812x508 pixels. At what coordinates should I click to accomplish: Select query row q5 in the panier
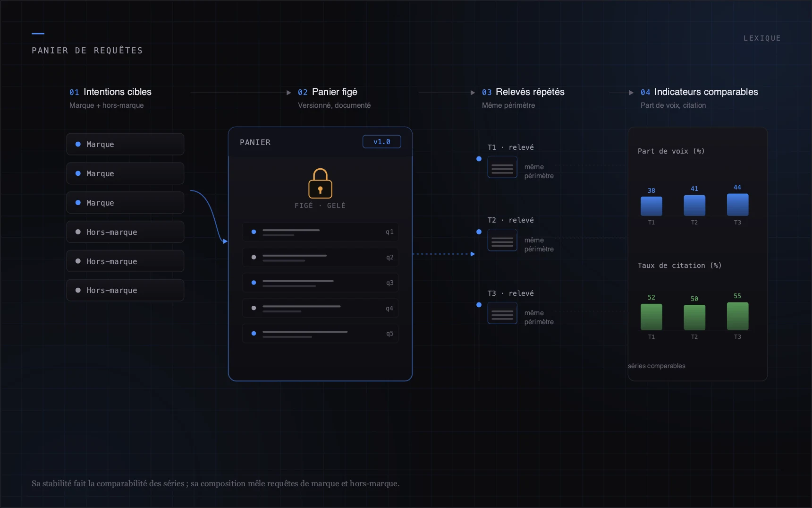click(320, 334)
